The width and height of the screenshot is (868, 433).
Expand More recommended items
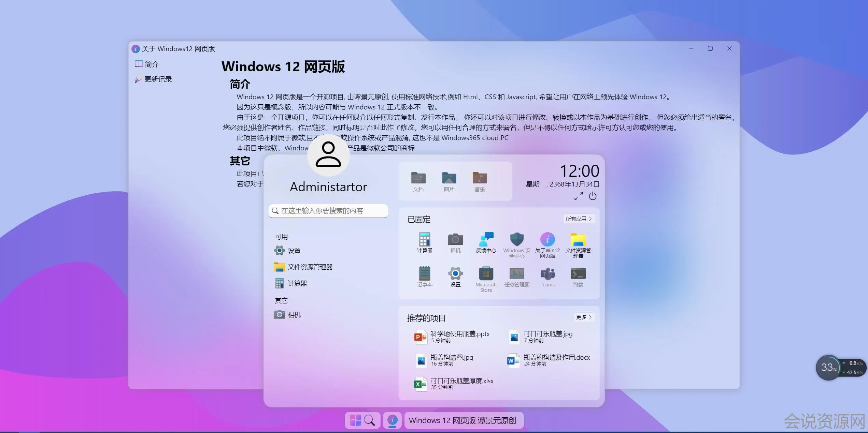point(583,317)
